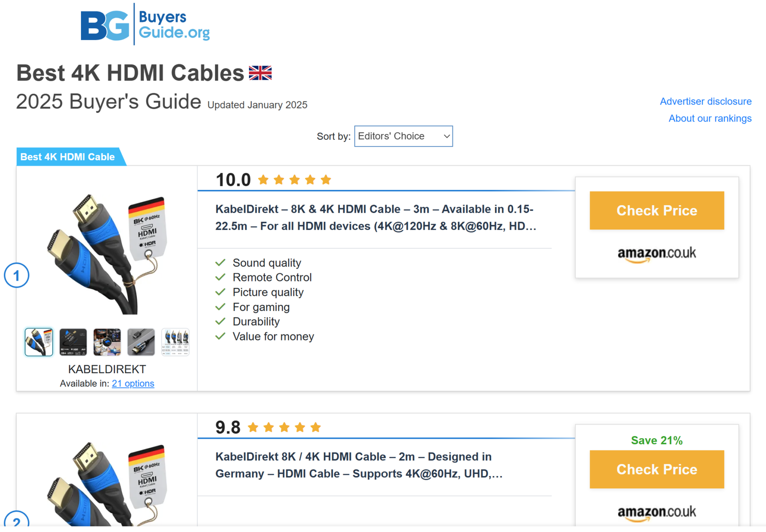Click the rank 2 circle badge
Viewport: 766px width, 532px height.
pos(17,521)
